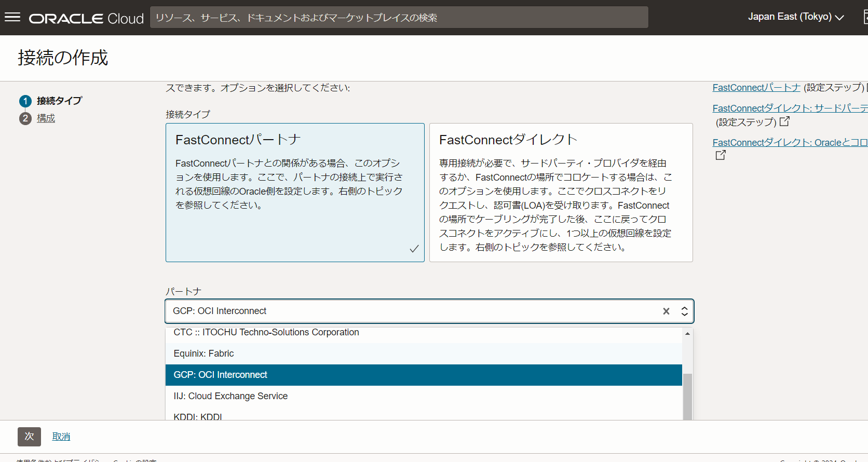The image size is (868, 462).
Task: Click the partner list scrollbar thumb
Action: [687, 397]
